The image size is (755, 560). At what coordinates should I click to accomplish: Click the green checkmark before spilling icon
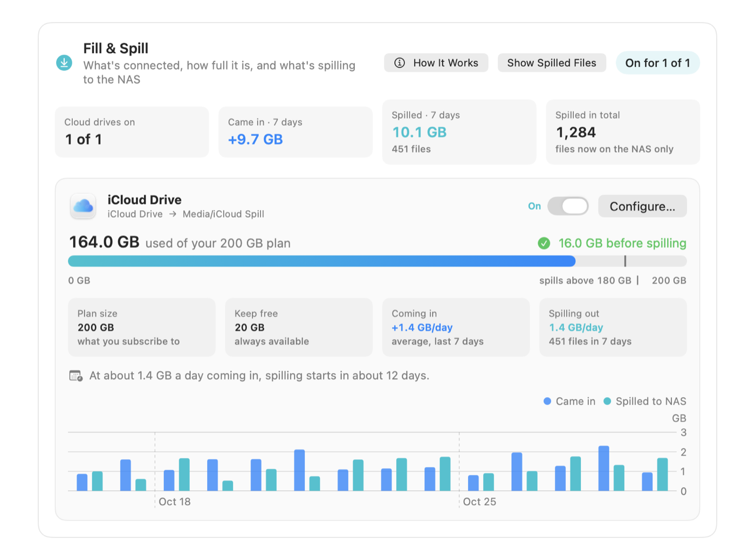544,243
